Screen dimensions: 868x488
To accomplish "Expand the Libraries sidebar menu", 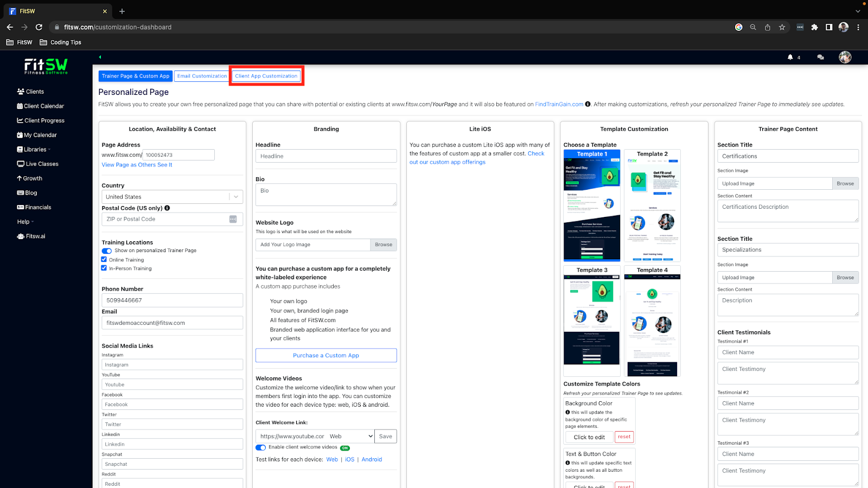I will tap(34, 150).
